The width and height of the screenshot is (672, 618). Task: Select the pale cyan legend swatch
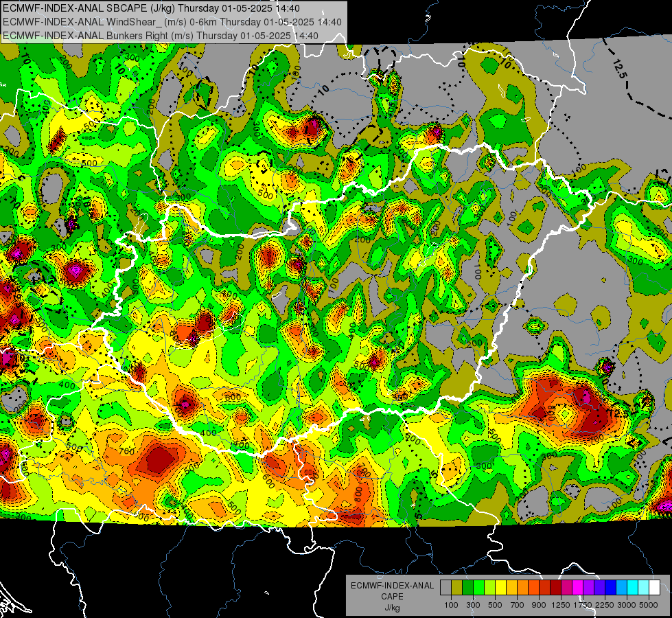pyautogui.click(x=644, y=588)
